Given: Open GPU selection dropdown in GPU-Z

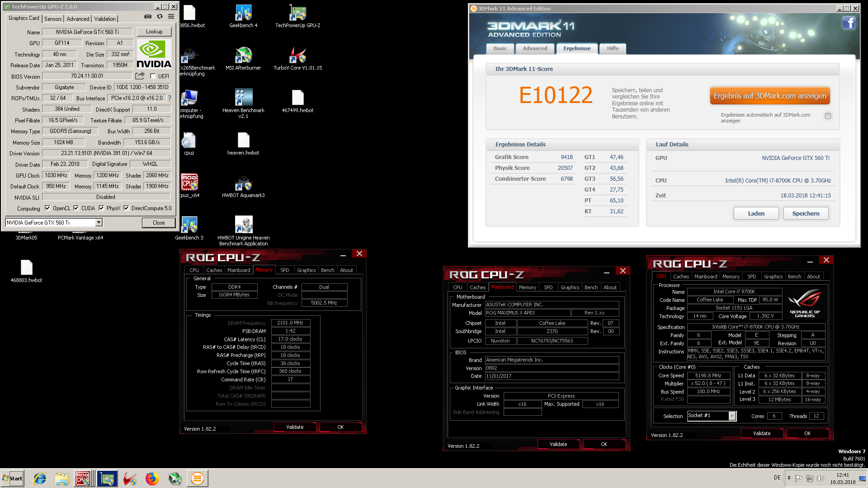Looking at the screenshot, I should 99,223.
